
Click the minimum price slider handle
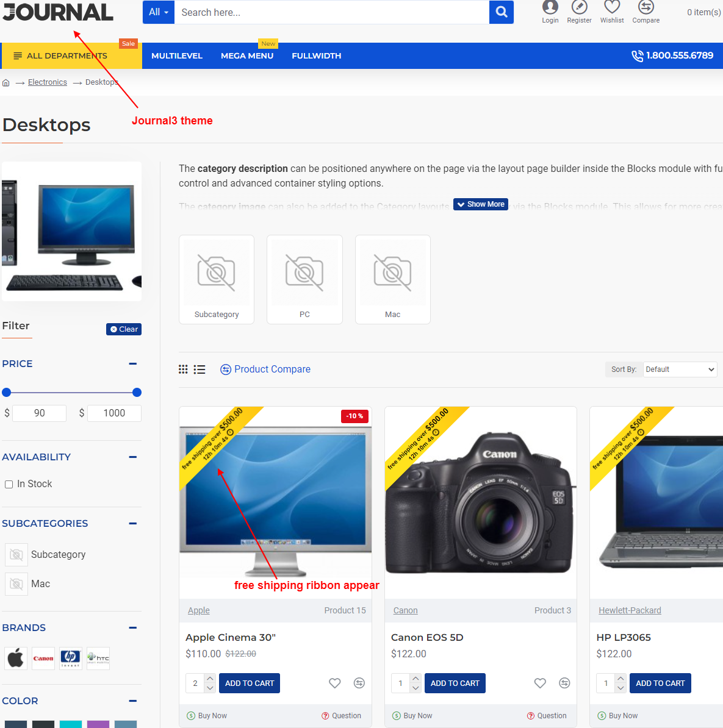(7, 392)
